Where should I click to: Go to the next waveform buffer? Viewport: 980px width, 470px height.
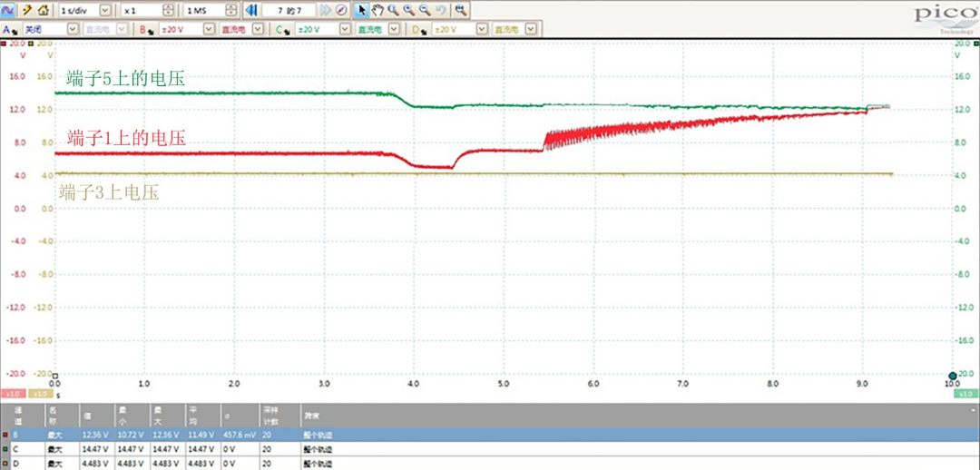(326, 11)
